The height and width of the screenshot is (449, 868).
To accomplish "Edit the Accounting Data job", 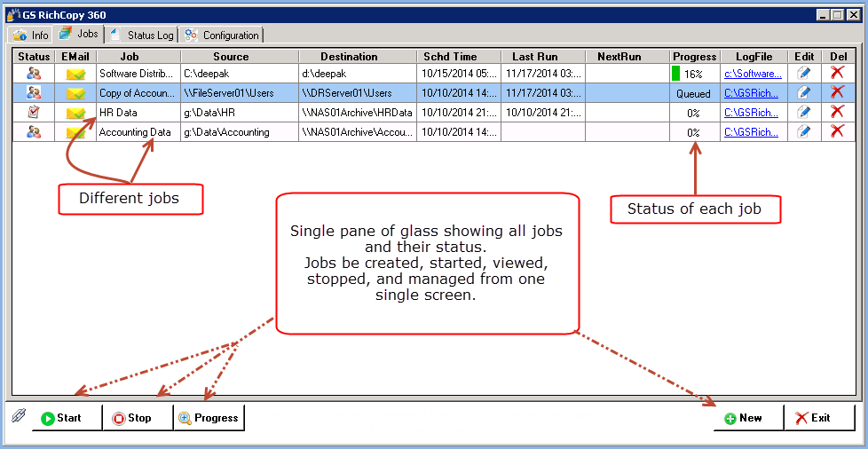I will [x=803, y=131].
